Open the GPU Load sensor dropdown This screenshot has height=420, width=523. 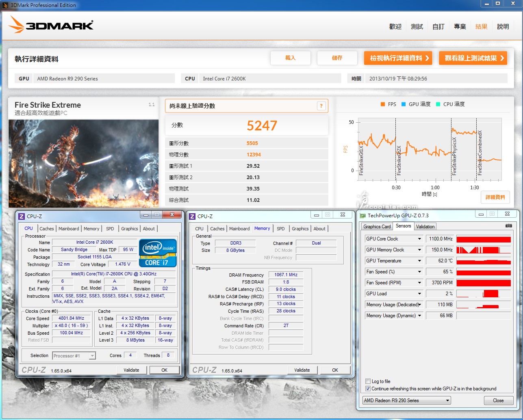419,294
